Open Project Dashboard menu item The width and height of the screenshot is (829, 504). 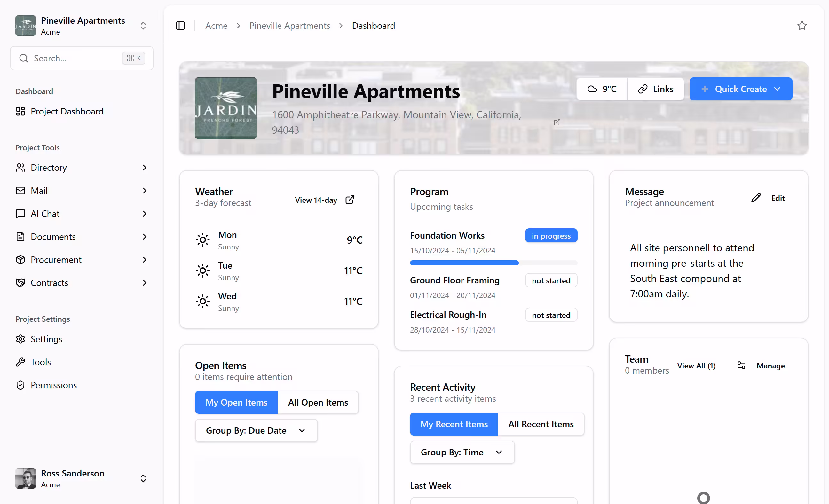[67, 111]
